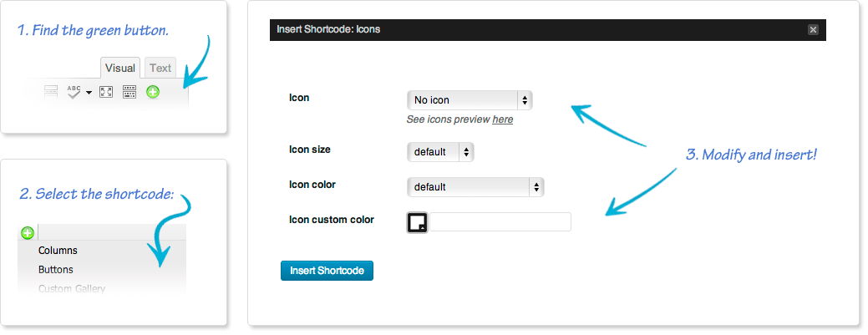This screenshot has height=335, width=868.
Task: Expand the Icon size dropdown
Action: [440, 152]
